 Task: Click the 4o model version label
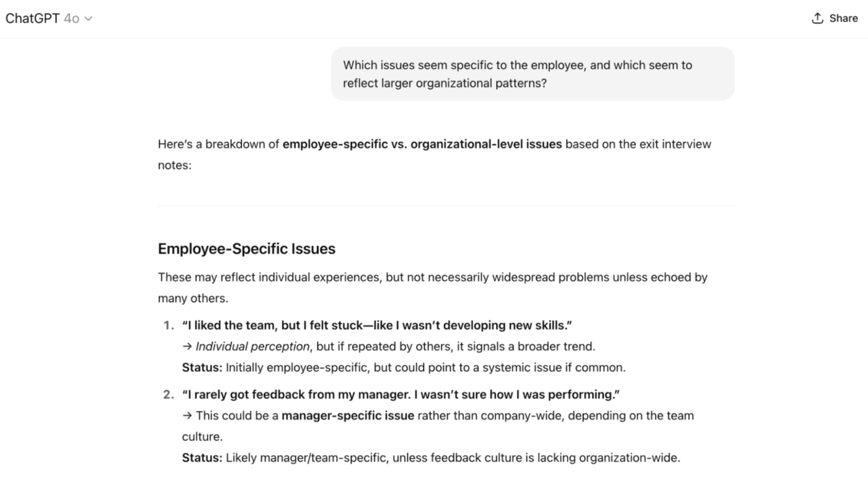(x=71, y=19)
